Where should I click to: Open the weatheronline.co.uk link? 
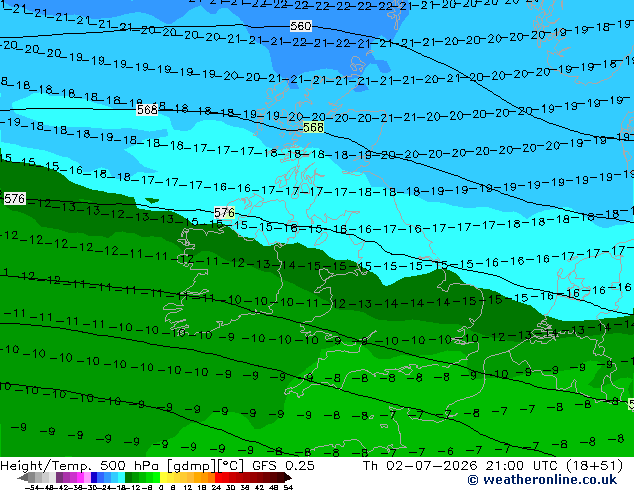click(542, 480)
